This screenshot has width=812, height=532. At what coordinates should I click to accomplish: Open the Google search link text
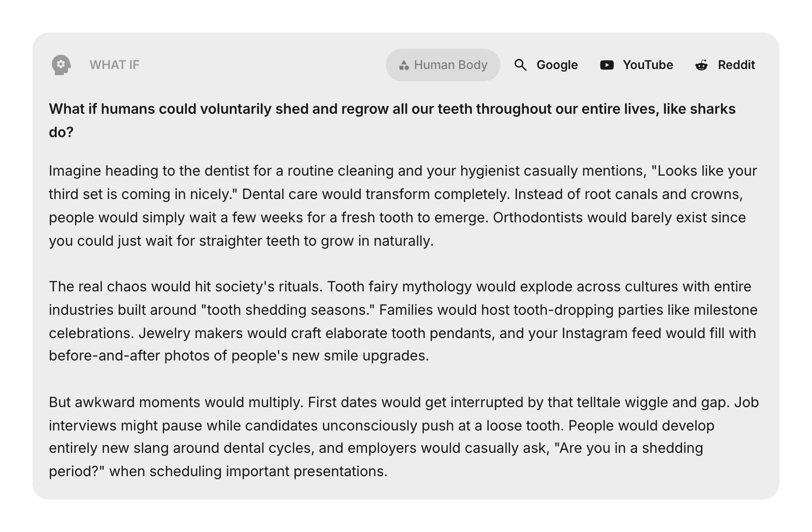coord(557,65)
